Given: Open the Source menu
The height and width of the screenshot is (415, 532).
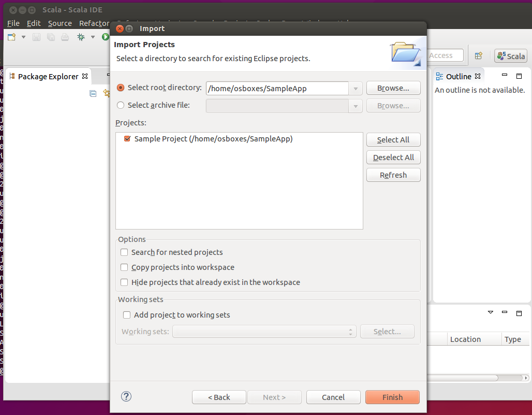Looking at the screenshot, I should pyautogui.click(x=60, y=23).
